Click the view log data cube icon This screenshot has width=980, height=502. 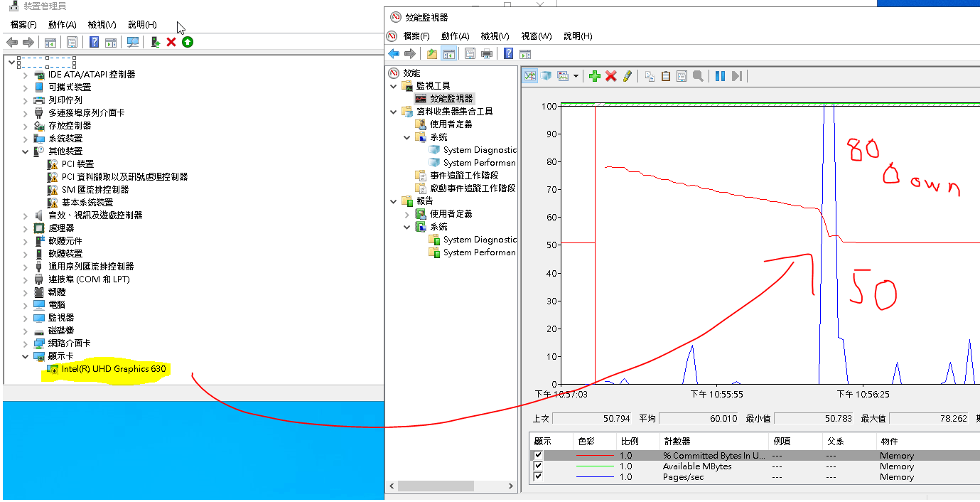pos(546,75)
